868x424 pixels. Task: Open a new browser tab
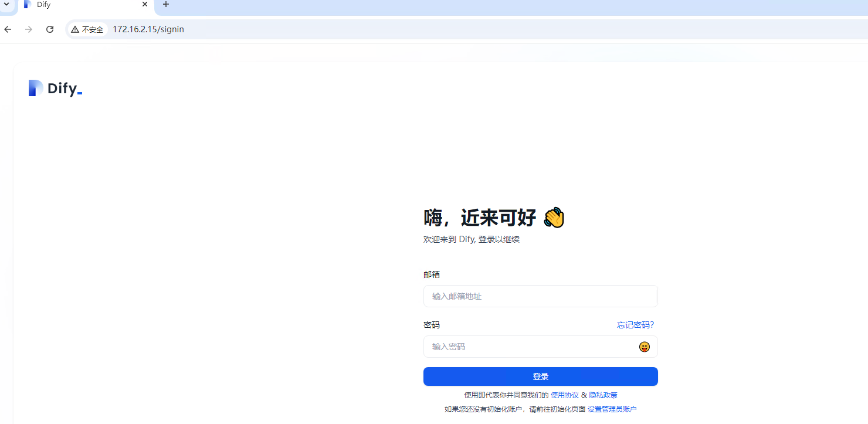coord(166,5)
